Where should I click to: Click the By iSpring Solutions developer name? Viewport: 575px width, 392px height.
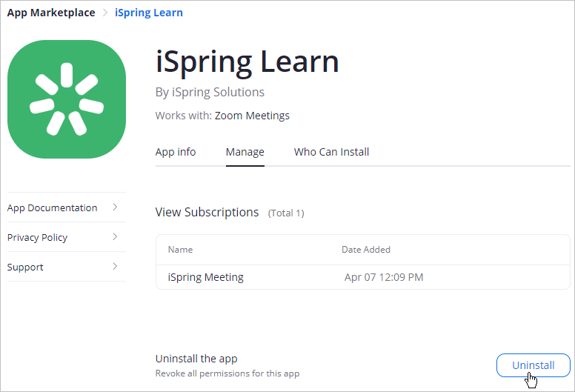pos(210,93)
